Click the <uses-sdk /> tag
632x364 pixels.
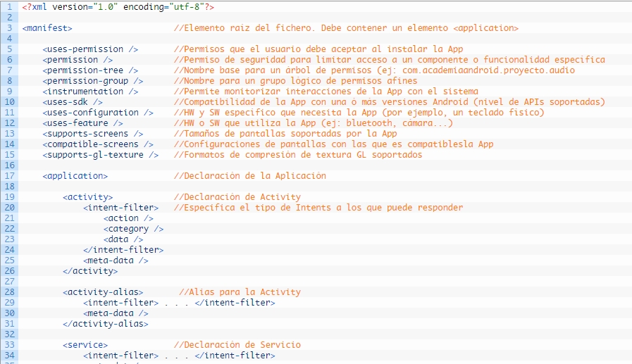[x=73, y=102]
